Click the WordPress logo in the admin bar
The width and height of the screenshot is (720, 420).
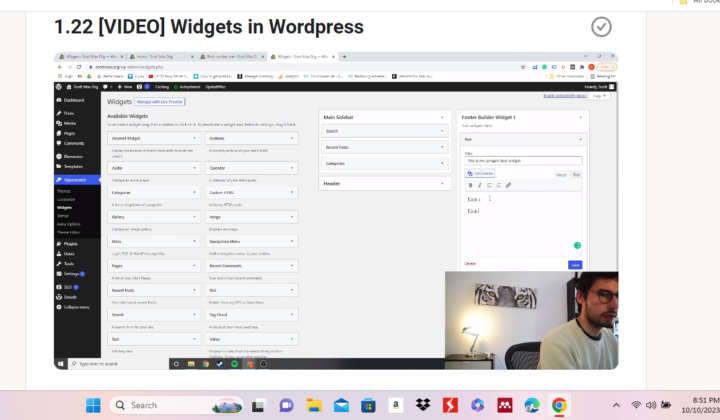(x=59, y=87)
